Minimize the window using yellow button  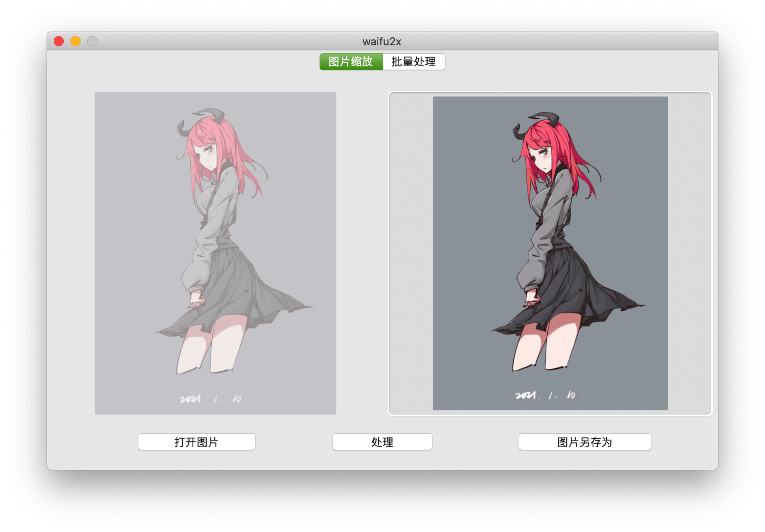[75, 41]
